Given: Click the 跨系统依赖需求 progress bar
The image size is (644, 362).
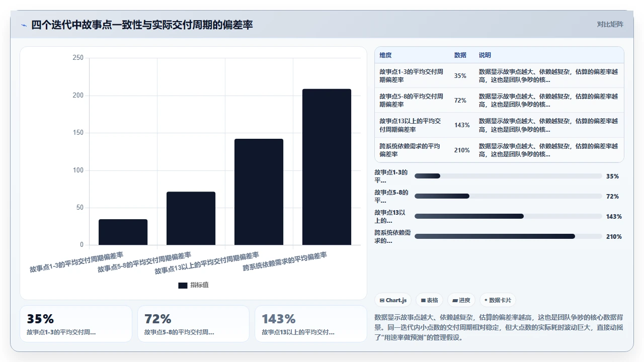Looking at the screenshot, I should (x=508, y=236).
